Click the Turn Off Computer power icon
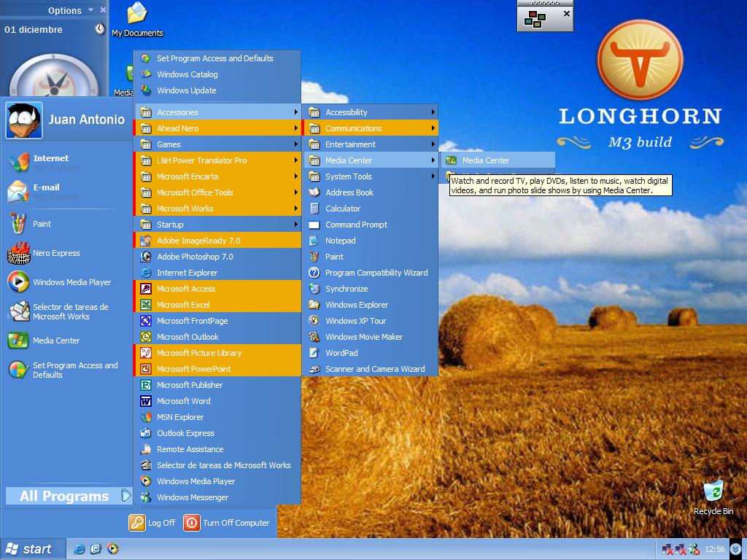The image size is (747, 560). [x=192, y=522]
